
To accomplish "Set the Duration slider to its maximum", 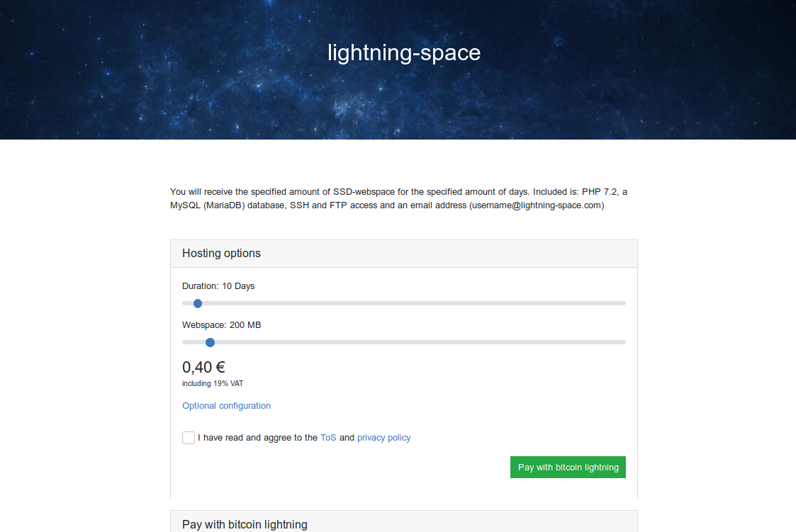I will click(623, 303).
